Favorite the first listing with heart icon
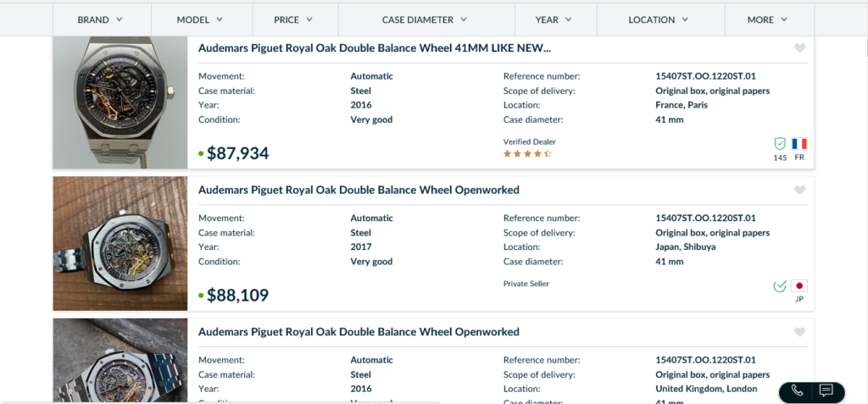 pos(799,49)
